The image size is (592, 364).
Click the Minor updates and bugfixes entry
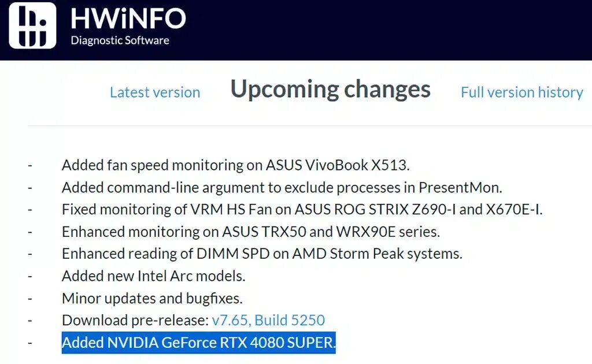152,298
